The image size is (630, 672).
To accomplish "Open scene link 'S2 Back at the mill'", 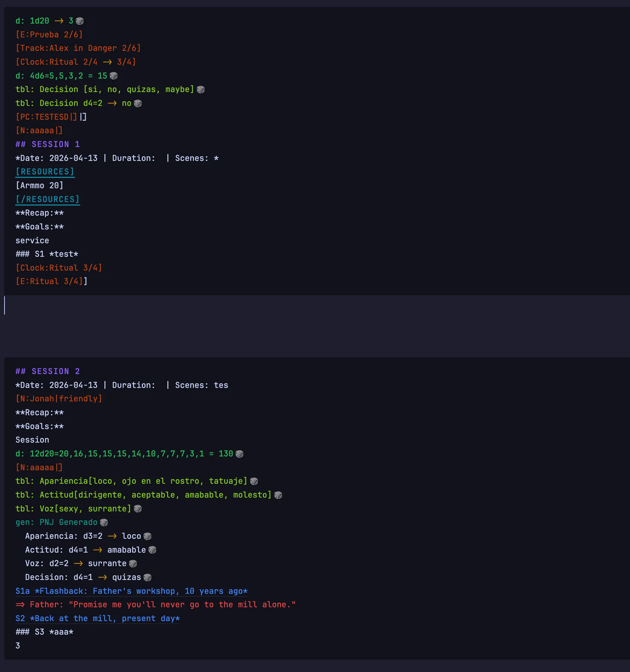I will click(x=98, y=618).
